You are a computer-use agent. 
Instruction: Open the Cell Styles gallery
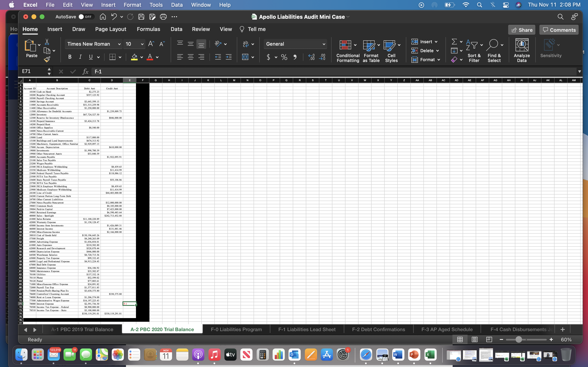(x=391, y=50)
